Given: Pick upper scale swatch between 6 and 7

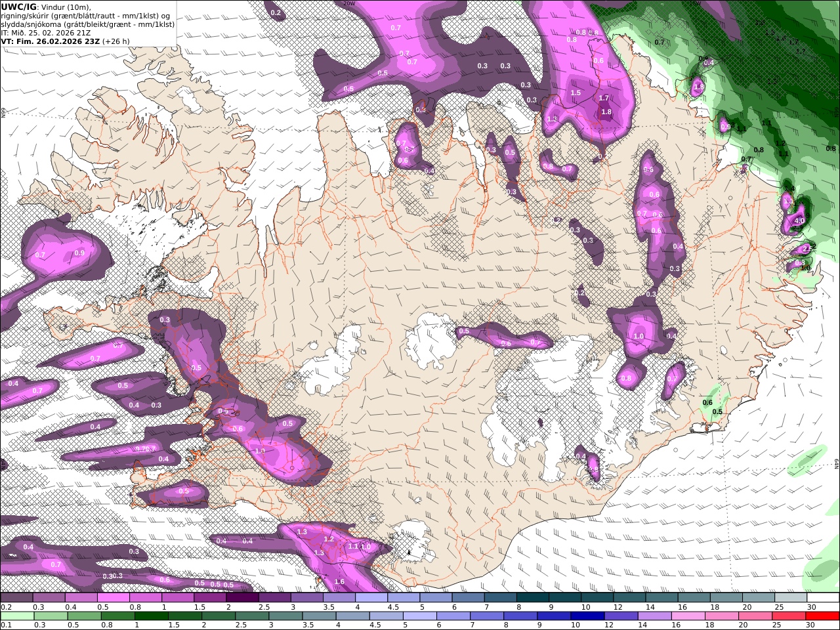Looking at the screenshot, I should pos(468,598).
